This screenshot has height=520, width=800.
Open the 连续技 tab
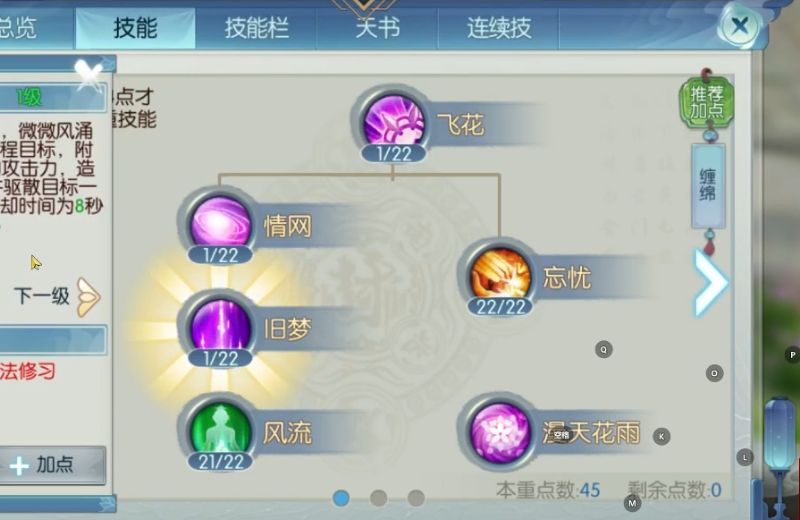tap(499, 28)
